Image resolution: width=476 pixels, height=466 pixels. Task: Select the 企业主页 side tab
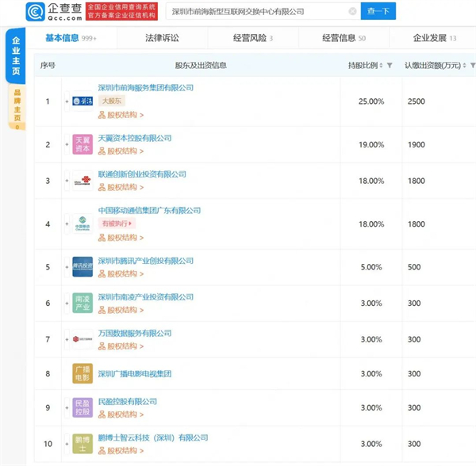click(16, 55)
